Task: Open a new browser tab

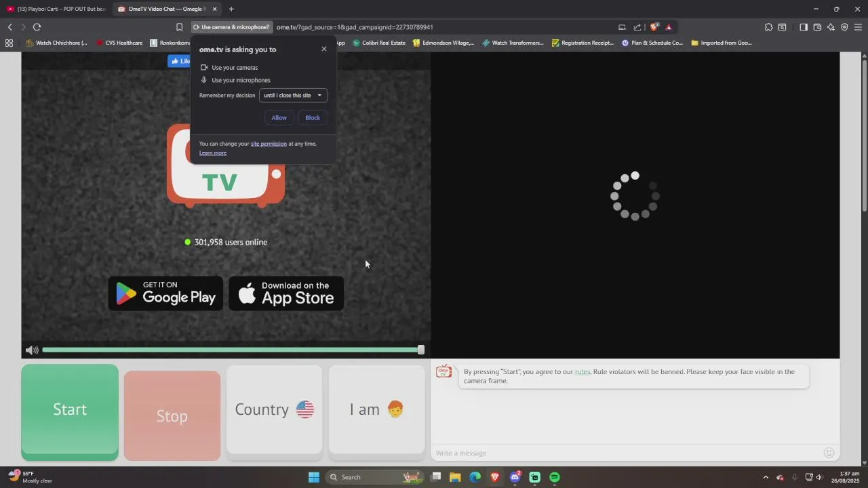Action: [231, 9]
